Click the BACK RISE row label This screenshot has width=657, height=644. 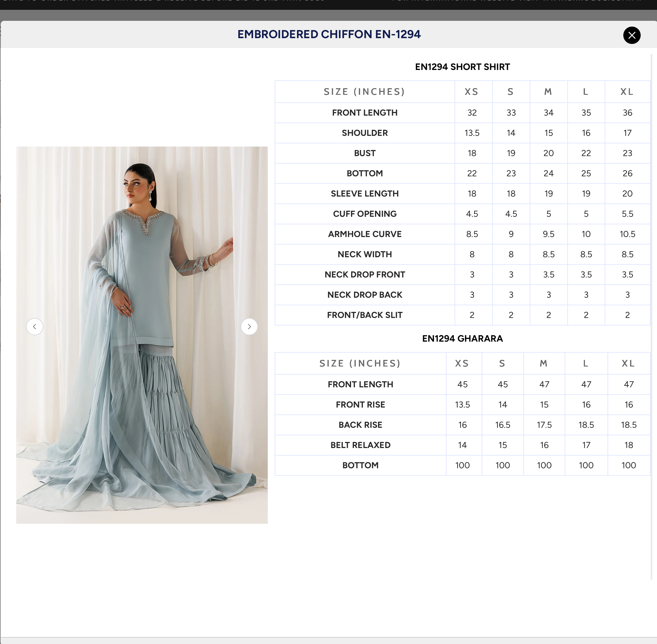(360, 425)
